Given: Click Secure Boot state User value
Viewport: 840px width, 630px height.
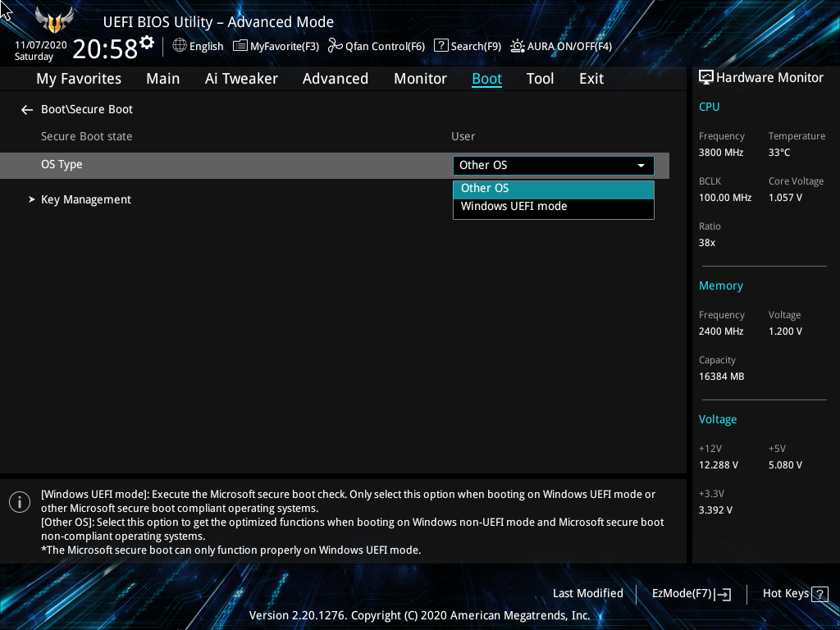Looking at the screenshot, I should tap(463, 136).
